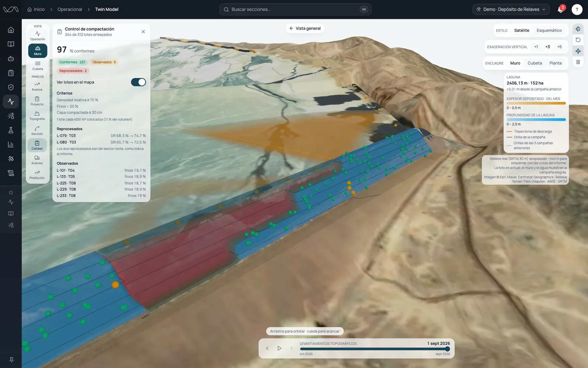Click the home icon in left sidebar
This screenshot has height=368, width=588.
click(x=11, y=30)
